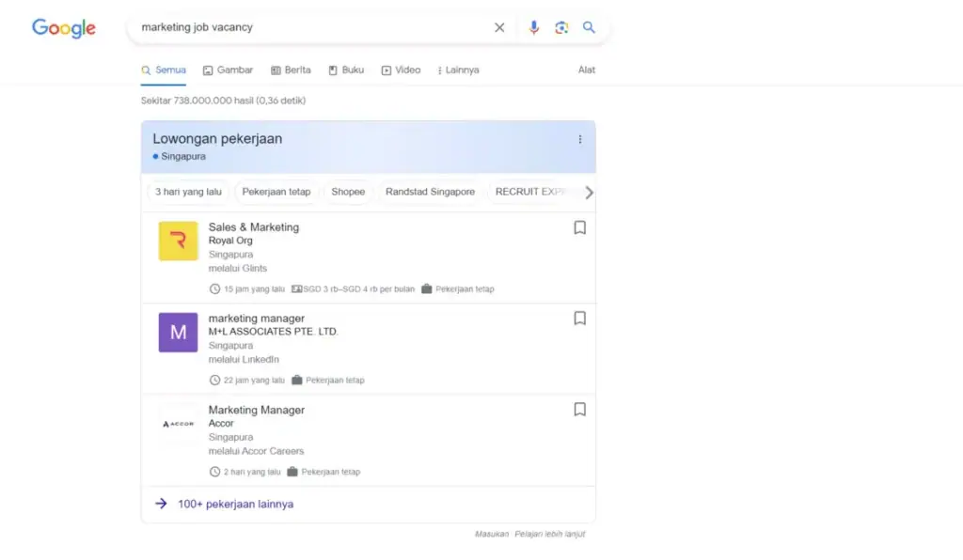Filter jobs by Shopee chip
This screenshot has height=560, width=963.
pyautogui.click(x=348, y=192)
